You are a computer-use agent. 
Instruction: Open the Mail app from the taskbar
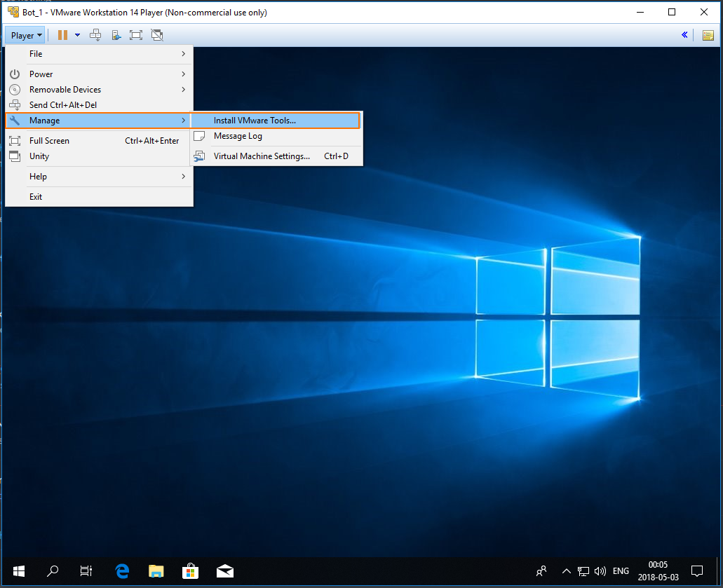225,571
